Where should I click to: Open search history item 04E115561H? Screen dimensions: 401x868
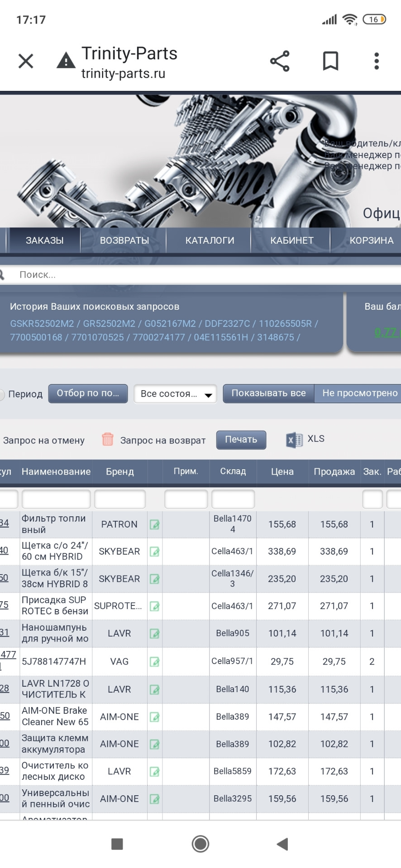[221, 337]
